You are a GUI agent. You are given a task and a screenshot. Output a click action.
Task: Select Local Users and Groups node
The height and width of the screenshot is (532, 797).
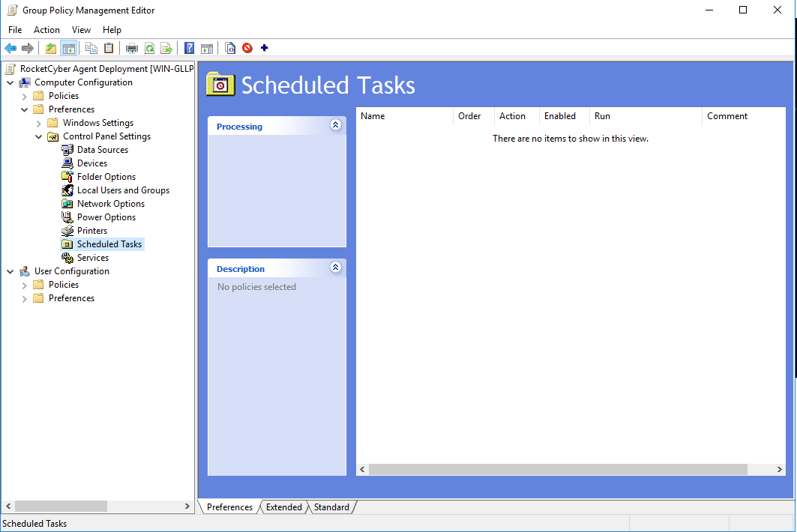[x=123, y=190]
